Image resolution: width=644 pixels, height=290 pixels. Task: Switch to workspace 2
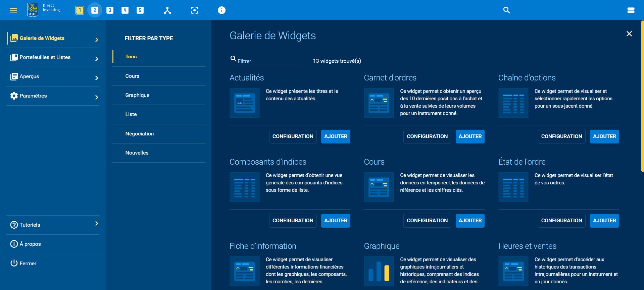pyautogui.click(x=95, y=10)
